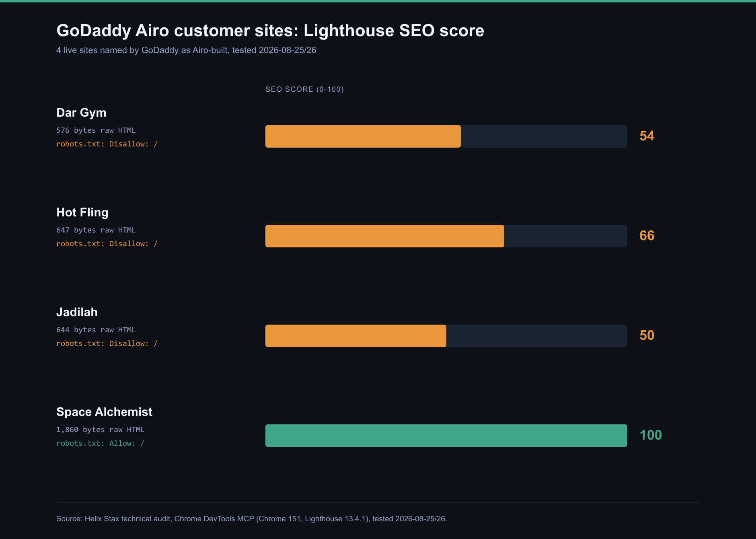Click the robots.txt Disallow line under Hot Fling
Screen dimensions: 756x539
[107, 244]
